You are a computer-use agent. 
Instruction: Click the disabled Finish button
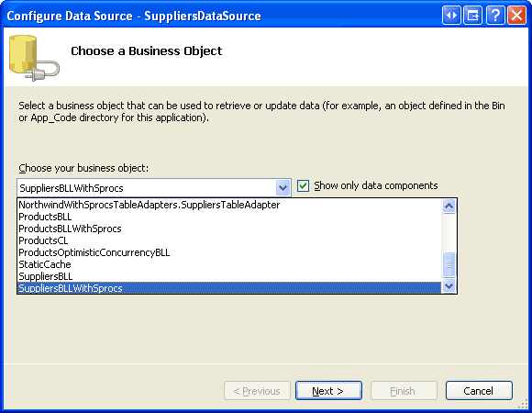pos(404,391)
